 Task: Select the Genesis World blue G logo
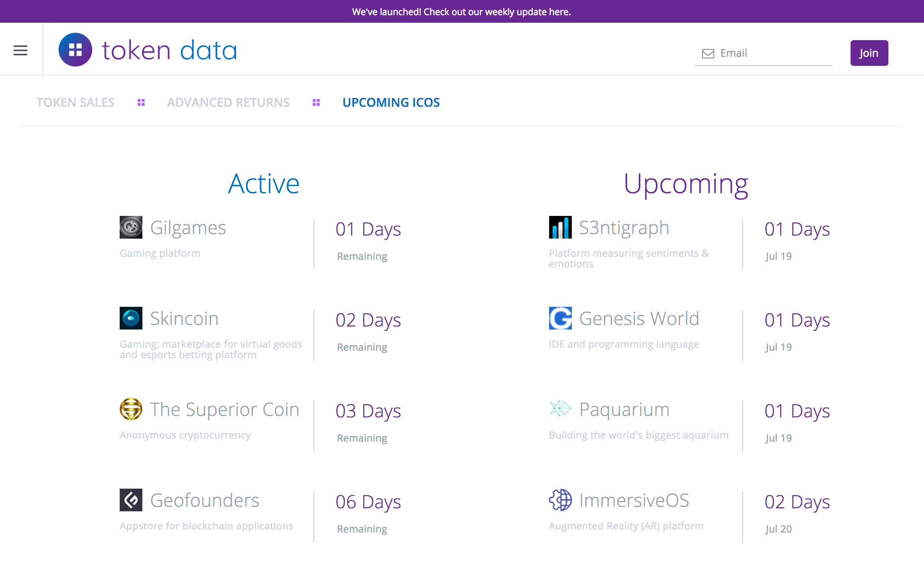coord(560,318)
